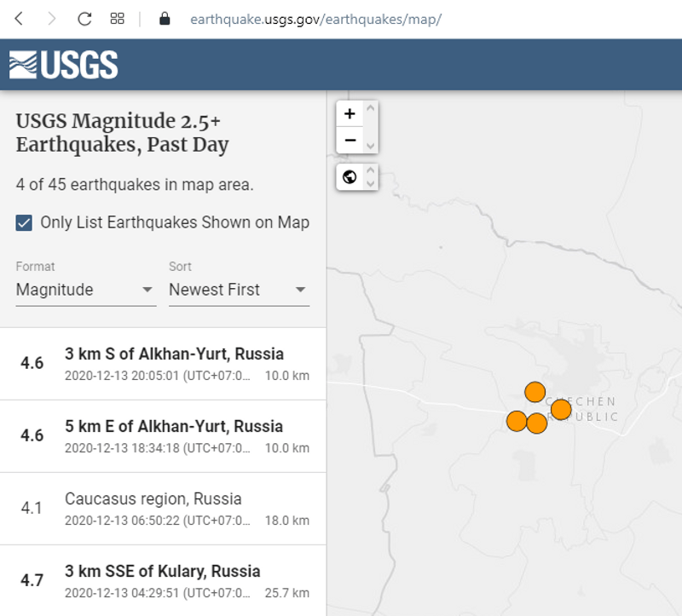Click the topmost orange earthquake marker on map
This screenshot has width=682, height=616.
535,392
